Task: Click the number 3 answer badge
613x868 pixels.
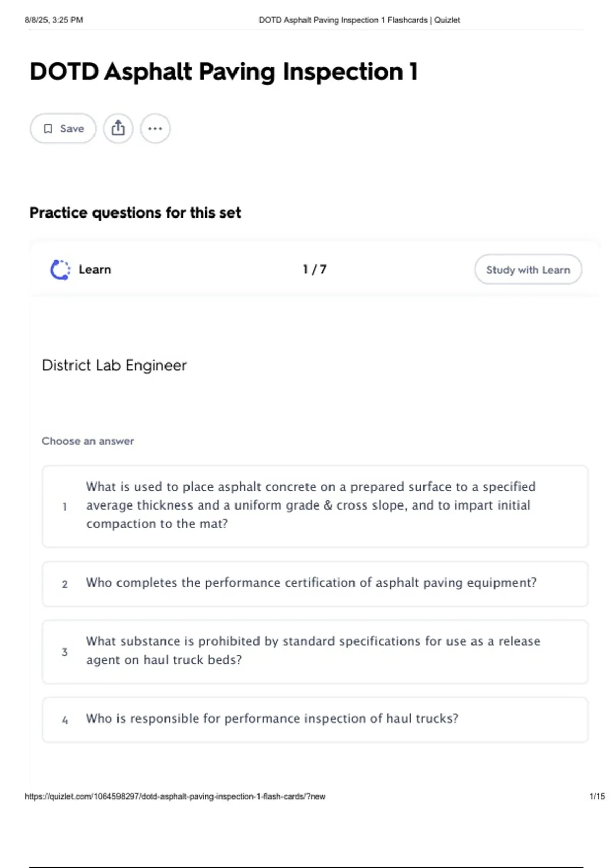Action: click(x=65, y=652)
